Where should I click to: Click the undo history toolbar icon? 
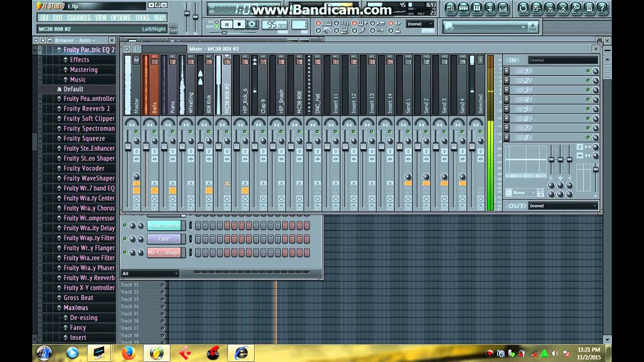tap(523, 8)
